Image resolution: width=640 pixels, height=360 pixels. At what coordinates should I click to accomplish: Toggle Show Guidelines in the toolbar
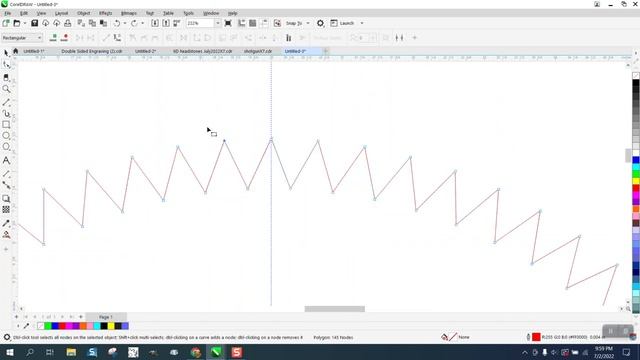(264, 23)
